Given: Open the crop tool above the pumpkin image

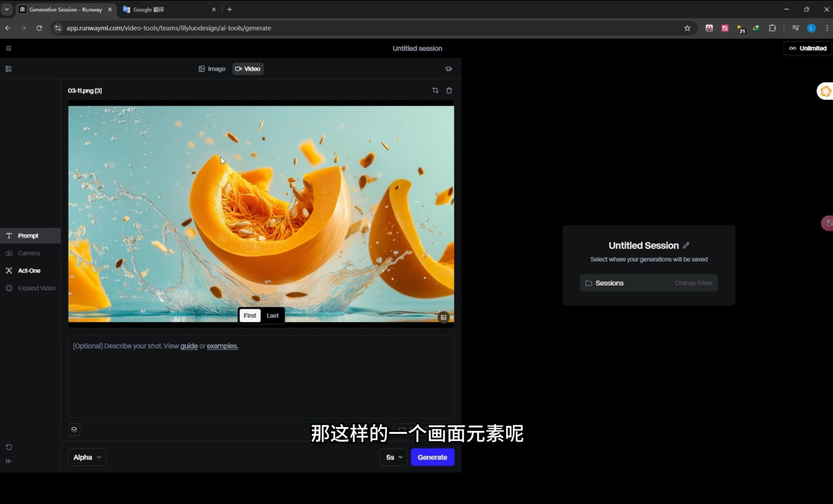Looking at the screenshot, I should [x=435, y=90].
